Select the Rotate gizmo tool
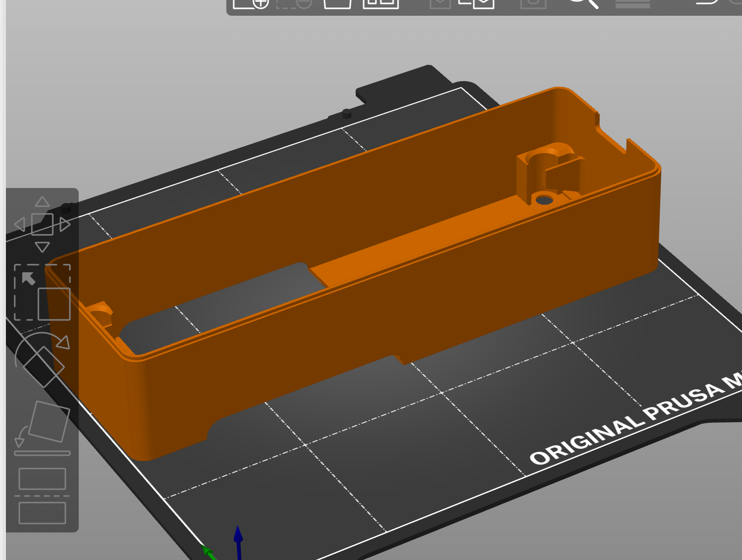The height and width of the screenshot is (560, 742). (42, 359)
